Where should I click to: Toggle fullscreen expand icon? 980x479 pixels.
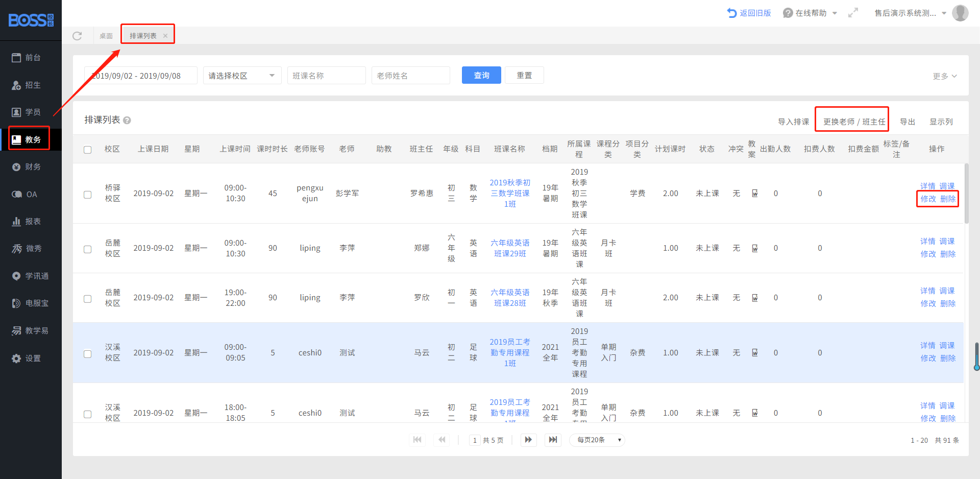click(x=853, y=13)
